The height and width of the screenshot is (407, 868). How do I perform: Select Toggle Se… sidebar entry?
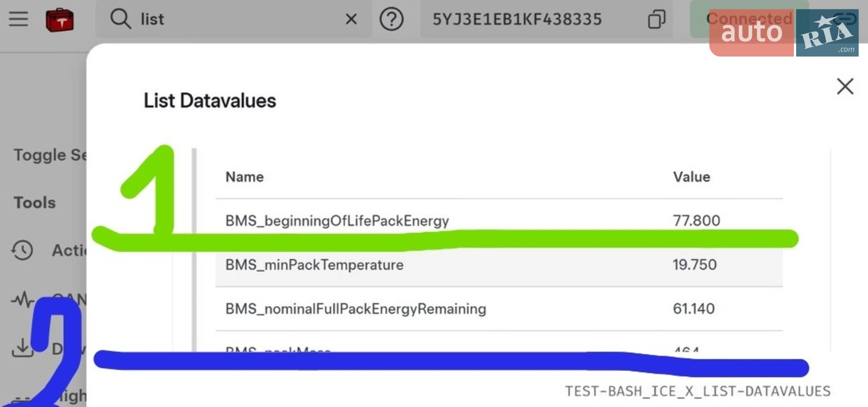pos(50,155)
